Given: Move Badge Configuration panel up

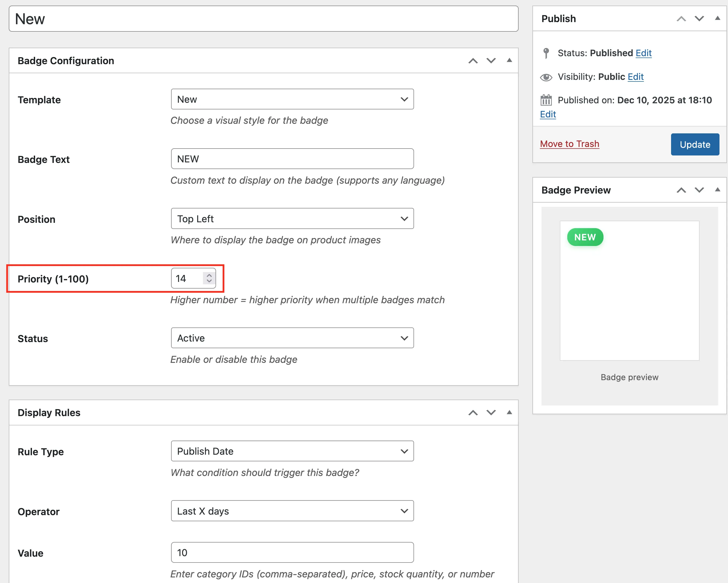Looking at the screenshot, I should pyautogui.click(x=473, y=61).
